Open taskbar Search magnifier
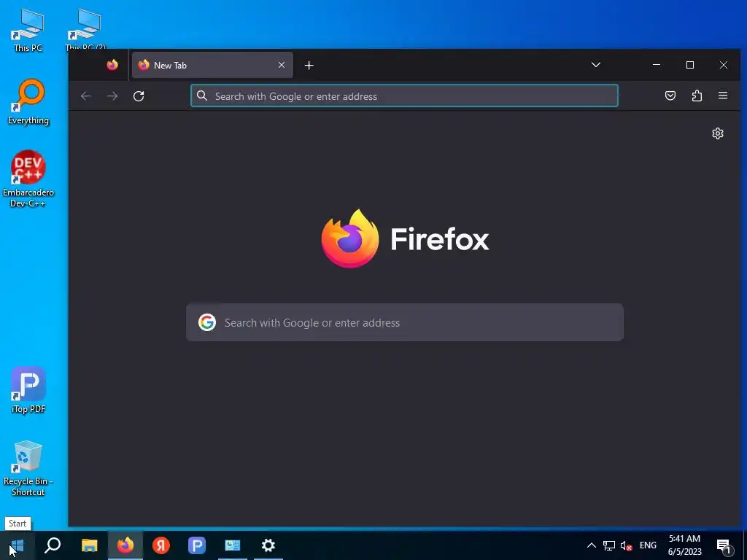The width and height of the screenshot is (747, 560). click(53, 545)
